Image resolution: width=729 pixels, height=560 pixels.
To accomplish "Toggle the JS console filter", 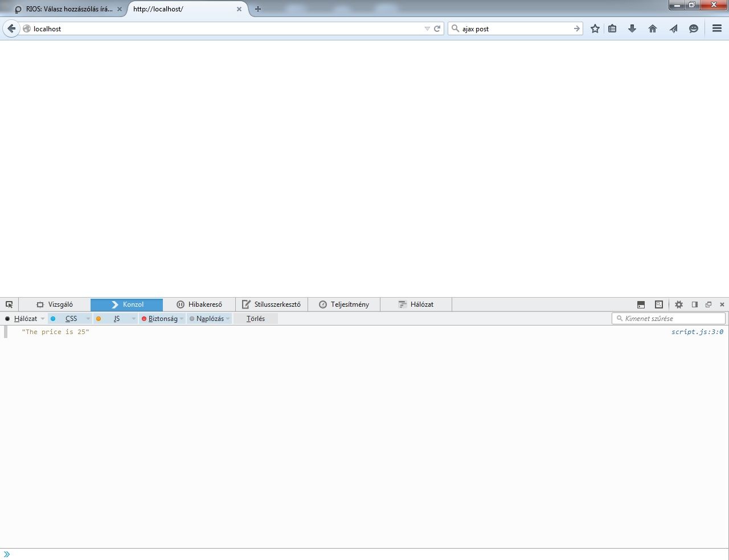I will pyautogui.click(x=112, y=319).
